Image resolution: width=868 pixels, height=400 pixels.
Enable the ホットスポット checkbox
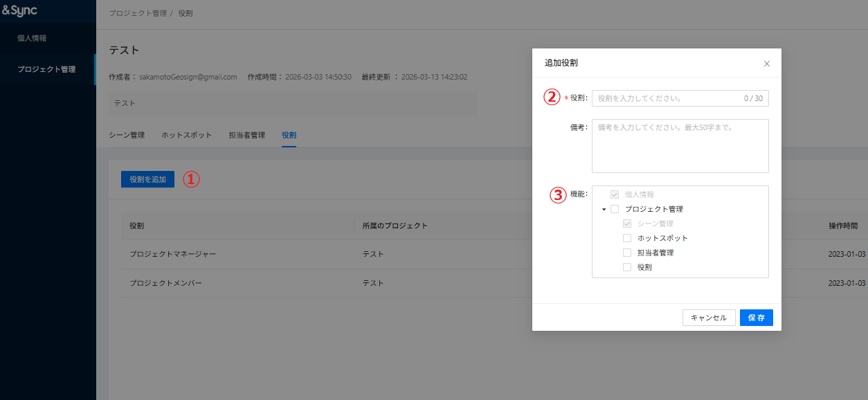627,238
